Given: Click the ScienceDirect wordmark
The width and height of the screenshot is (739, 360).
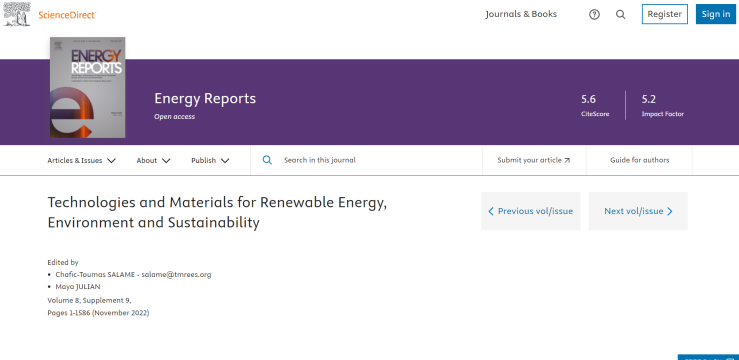Looking at the screenshot, I should pos(67,15).
